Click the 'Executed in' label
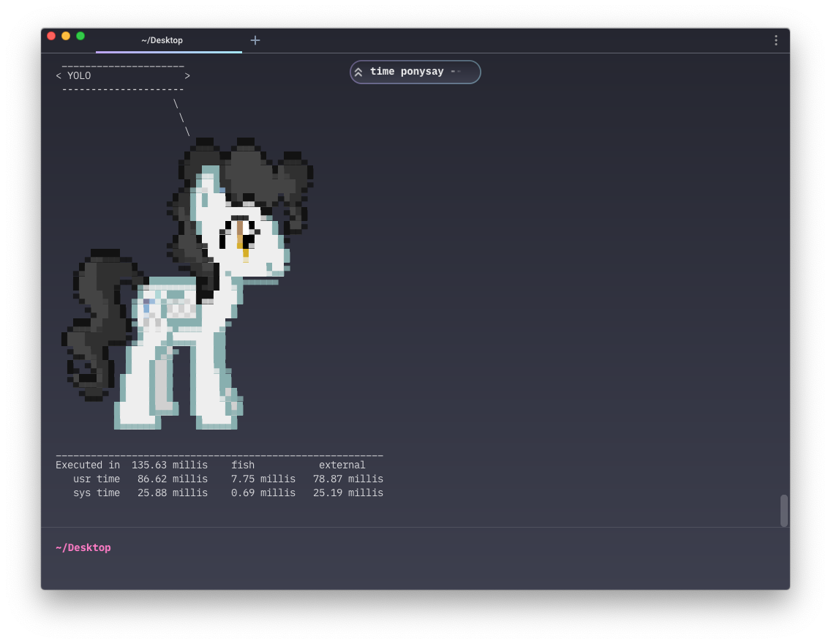The height and width of the screenshot is (644, 831). pyautogui.click(x=88, y=465)
